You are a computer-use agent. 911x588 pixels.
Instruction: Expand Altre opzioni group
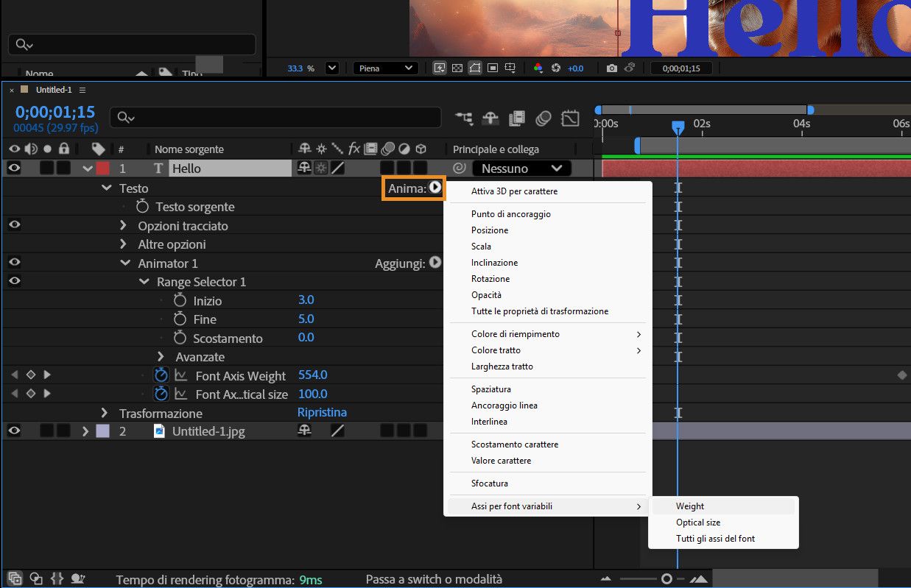pyautogui.click(x=123, y=244)
